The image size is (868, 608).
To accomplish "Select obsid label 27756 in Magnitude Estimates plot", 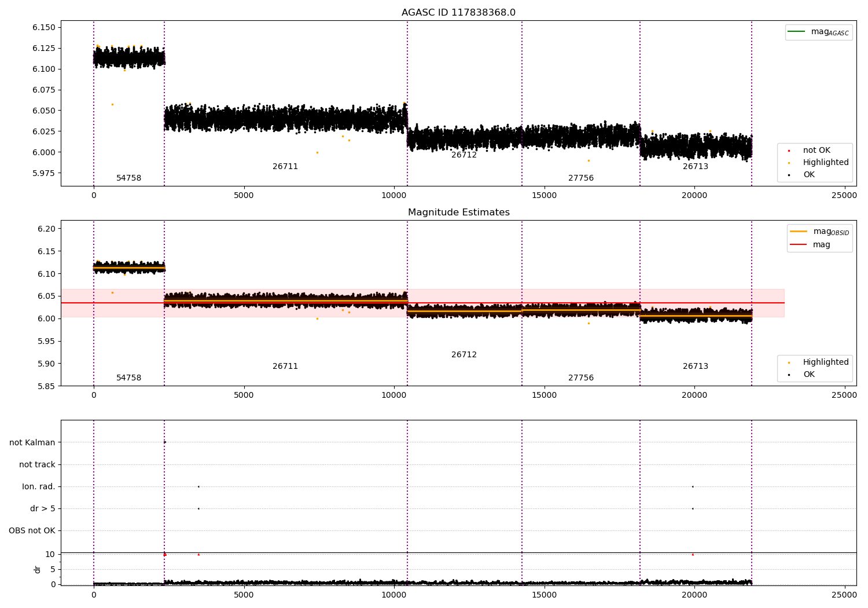I will (x=581, y=378).
